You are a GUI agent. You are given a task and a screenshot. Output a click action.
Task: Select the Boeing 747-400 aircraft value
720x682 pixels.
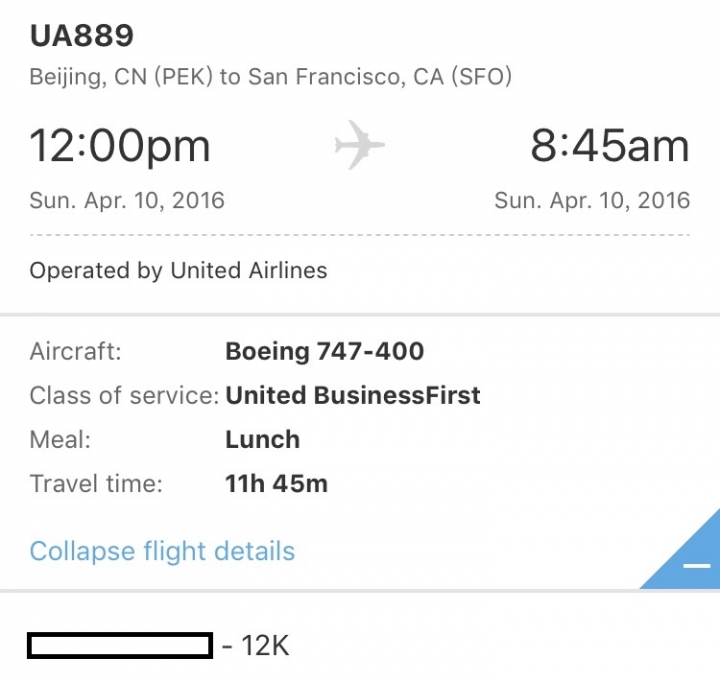point(325,352)
